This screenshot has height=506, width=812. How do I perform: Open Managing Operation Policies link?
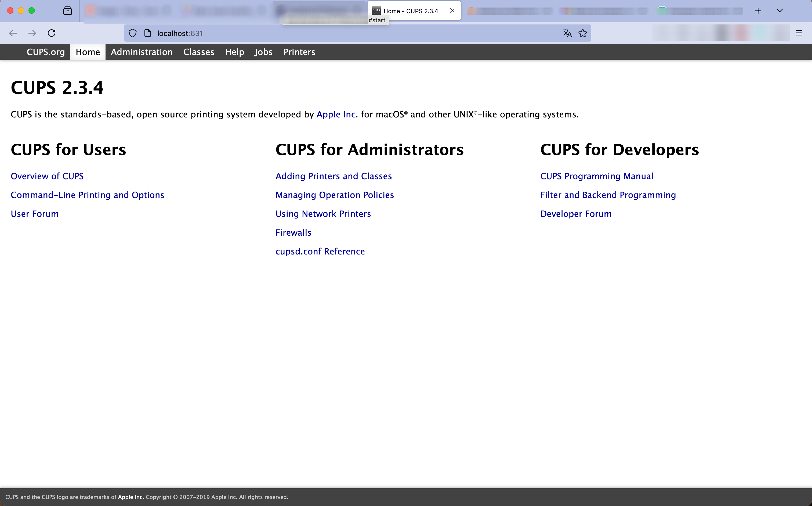335,195
